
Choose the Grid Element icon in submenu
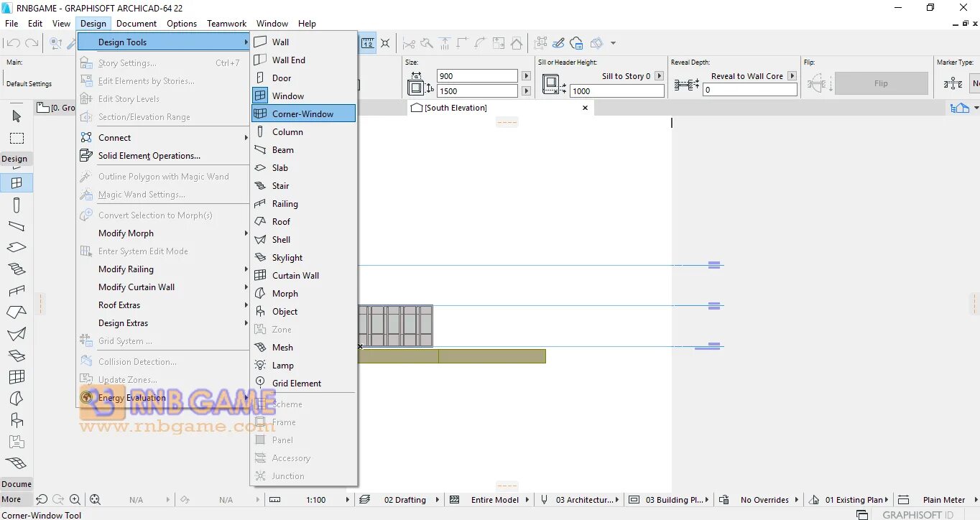pyautogui.click(x=260, y=383)
